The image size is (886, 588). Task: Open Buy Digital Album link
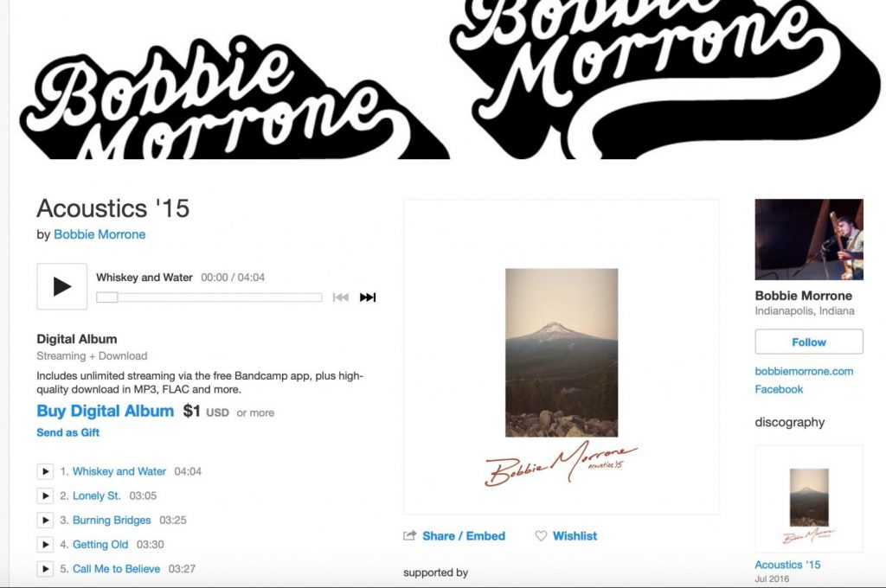tap(105, 411)
